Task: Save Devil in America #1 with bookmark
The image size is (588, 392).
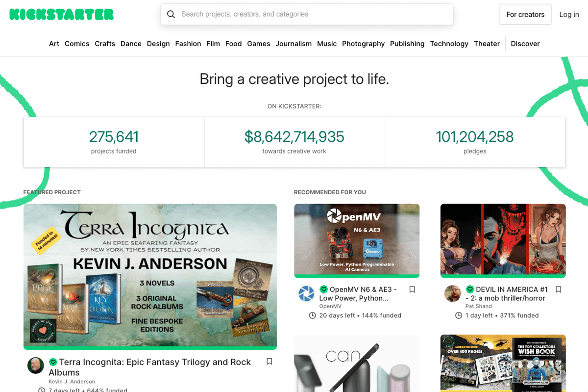Action: coord(558,289)
